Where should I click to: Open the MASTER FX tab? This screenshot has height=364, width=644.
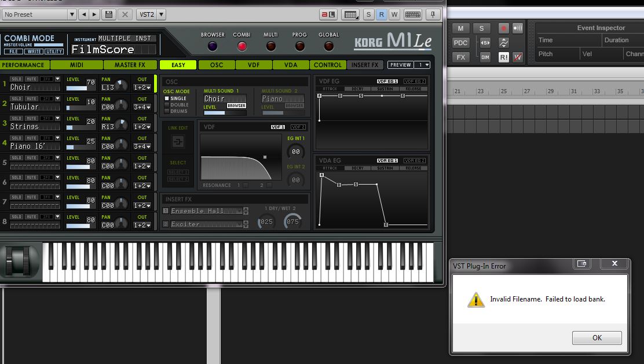click(x=130, y=65)
